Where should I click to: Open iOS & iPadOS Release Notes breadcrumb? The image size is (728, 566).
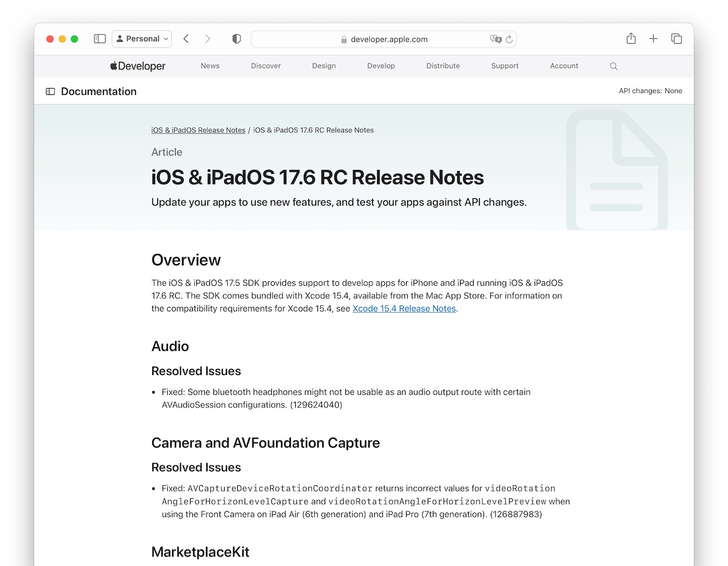pyautogui.click(x=198, y=130)
